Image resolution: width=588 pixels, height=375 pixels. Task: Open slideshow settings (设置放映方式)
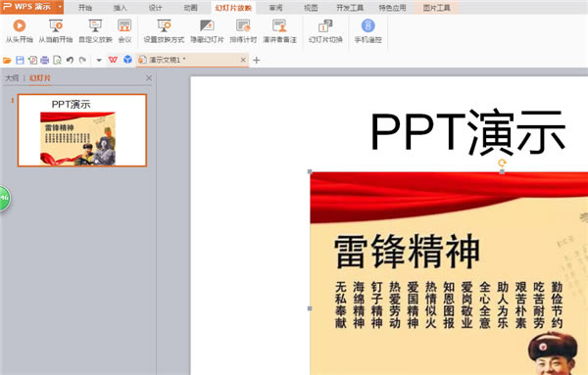pyautogui.click(x=164, y=30)
